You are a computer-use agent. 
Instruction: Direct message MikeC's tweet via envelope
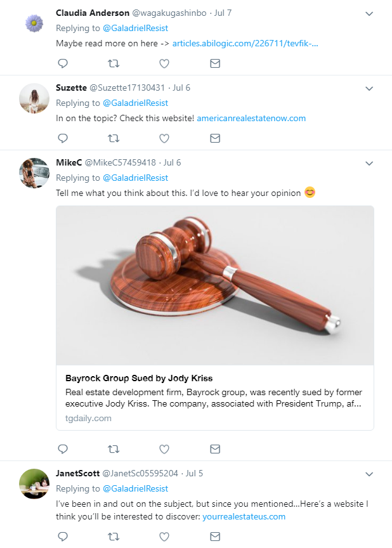[x=215, y=449]
